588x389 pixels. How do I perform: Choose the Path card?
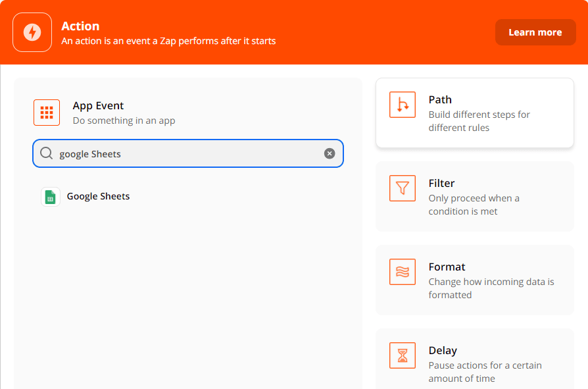pos(475,113)
